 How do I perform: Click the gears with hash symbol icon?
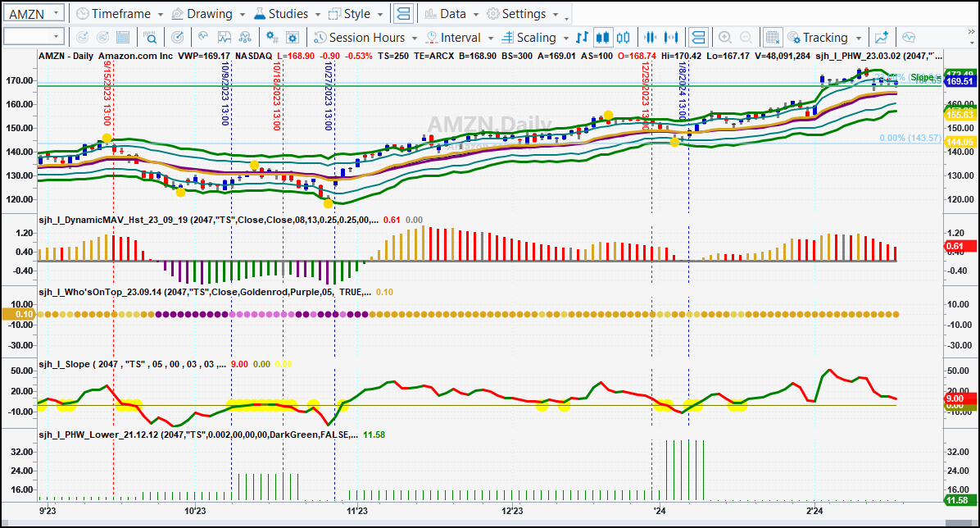(272, 38)
